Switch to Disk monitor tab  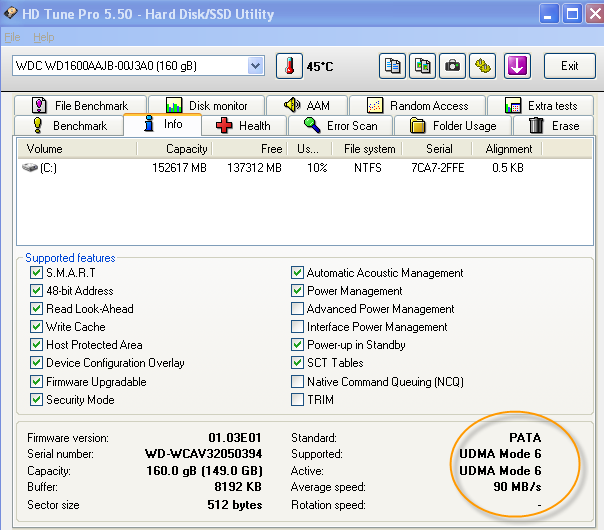[206, 106]
